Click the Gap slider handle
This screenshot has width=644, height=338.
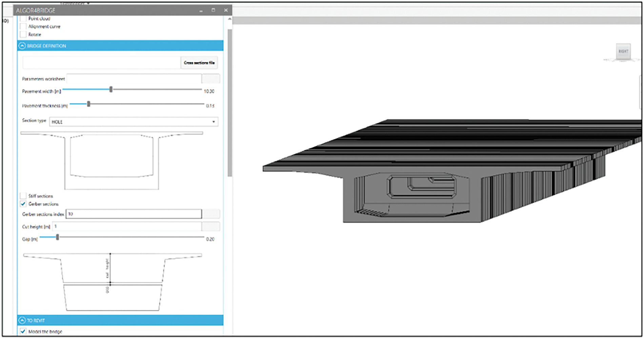pyautogui.click(x=58, y=237)
